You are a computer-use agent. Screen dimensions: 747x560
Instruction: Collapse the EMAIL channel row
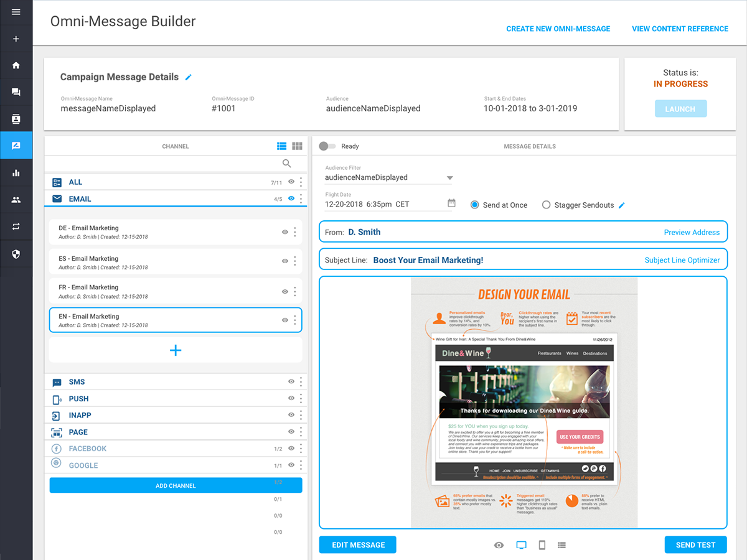click(x=176, y=199)
